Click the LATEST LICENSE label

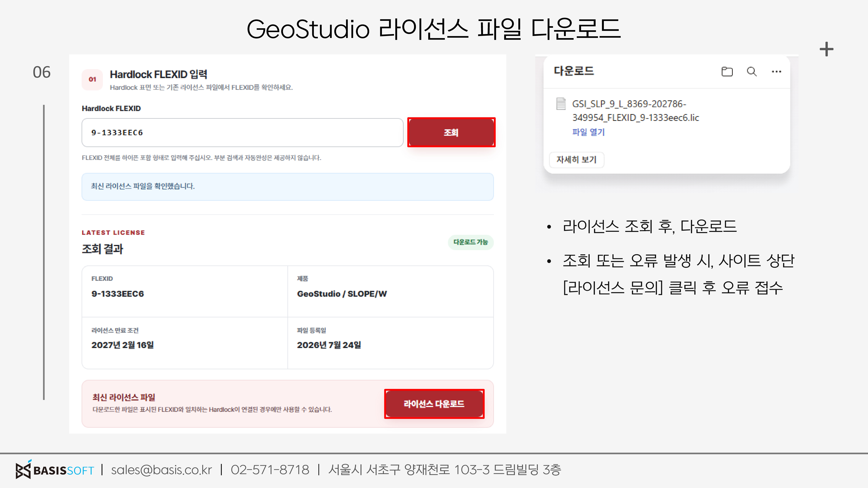(113, 233)
